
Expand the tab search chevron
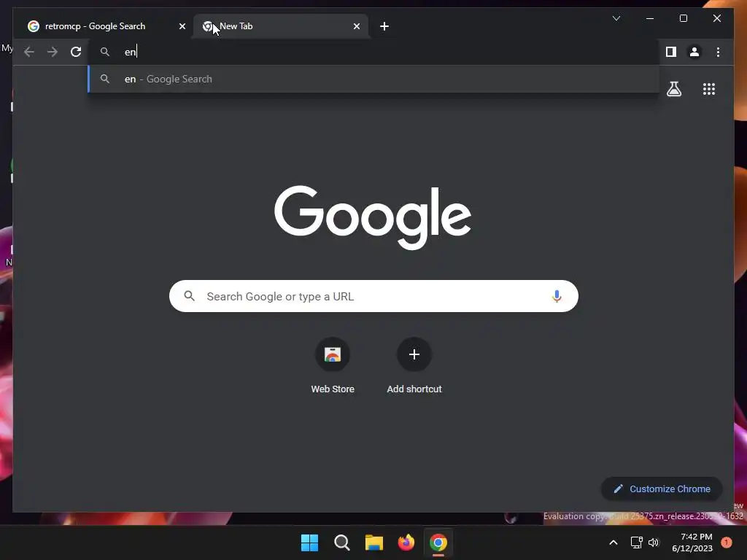coord(616,18)
